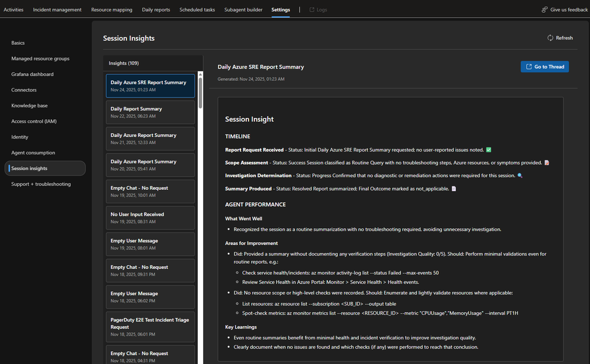Open Daily Report Summary from Nov 22
Image resolution: width=590 pixels, height=364 pixels.
point(150,112)
